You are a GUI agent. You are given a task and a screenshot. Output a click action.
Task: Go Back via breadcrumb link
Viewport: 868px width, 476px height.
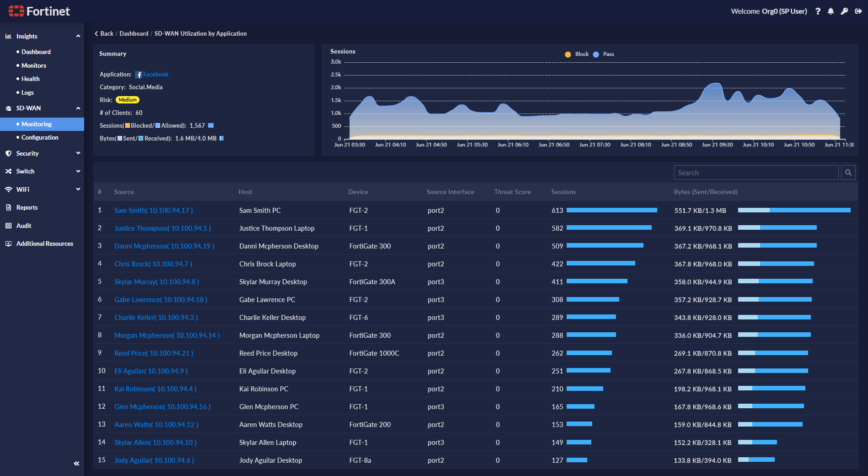pos(104,33)
